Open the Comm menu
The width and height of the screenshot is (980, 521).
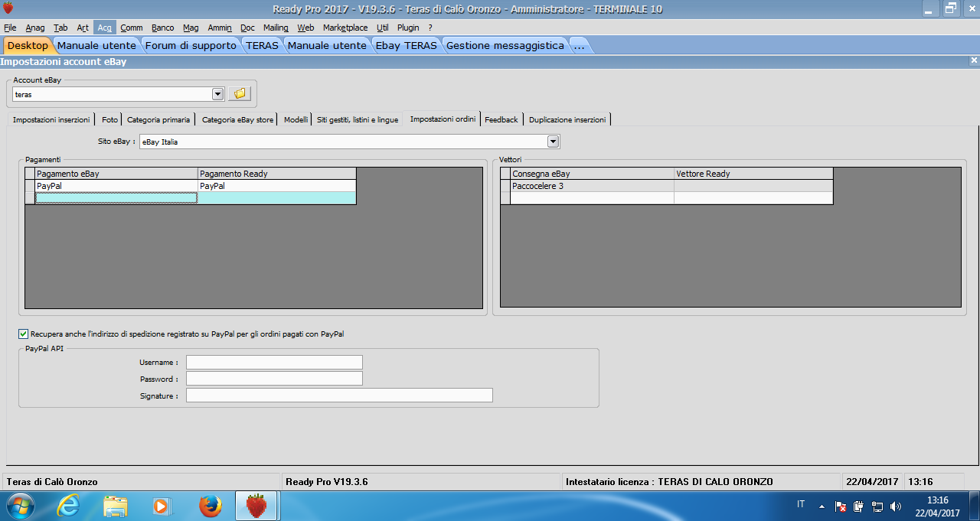(x=132, y=28)
